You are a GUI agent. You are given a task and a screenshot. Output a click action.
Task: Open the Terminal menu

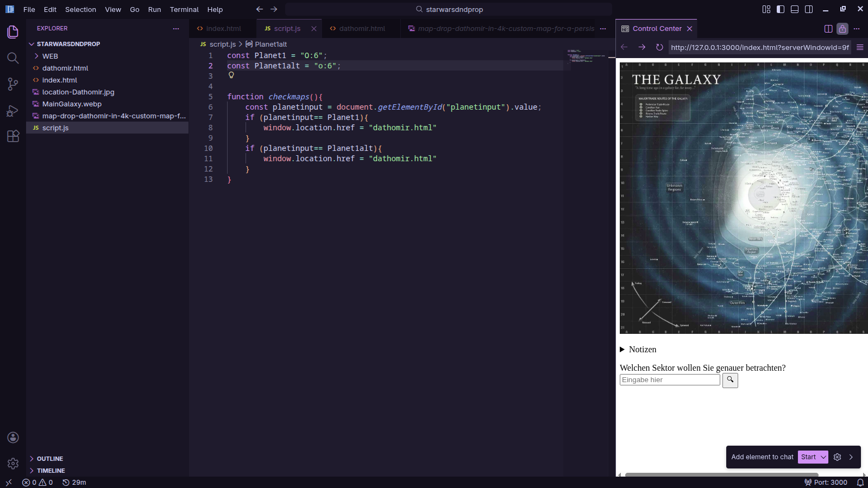click(x=184, y=9)
